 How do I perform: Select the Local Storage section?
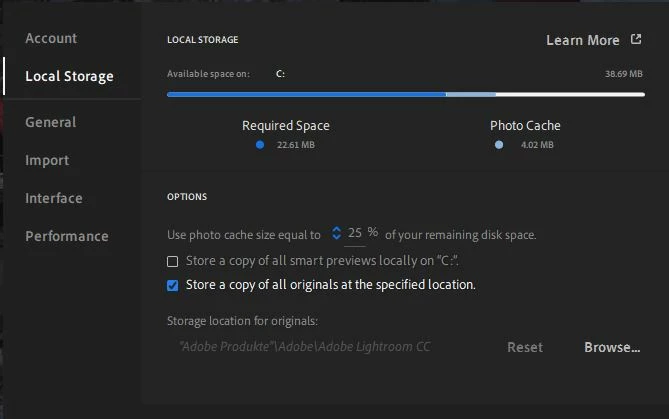[x=69, y=76]
